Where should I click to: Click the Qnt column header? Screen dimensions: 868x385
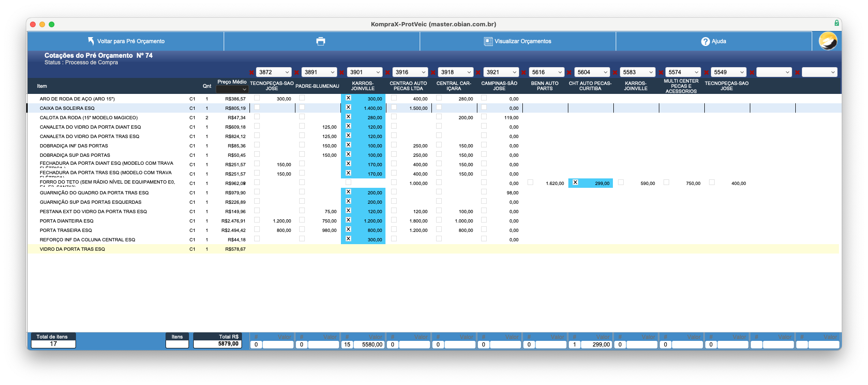click(x=207, y=86)
